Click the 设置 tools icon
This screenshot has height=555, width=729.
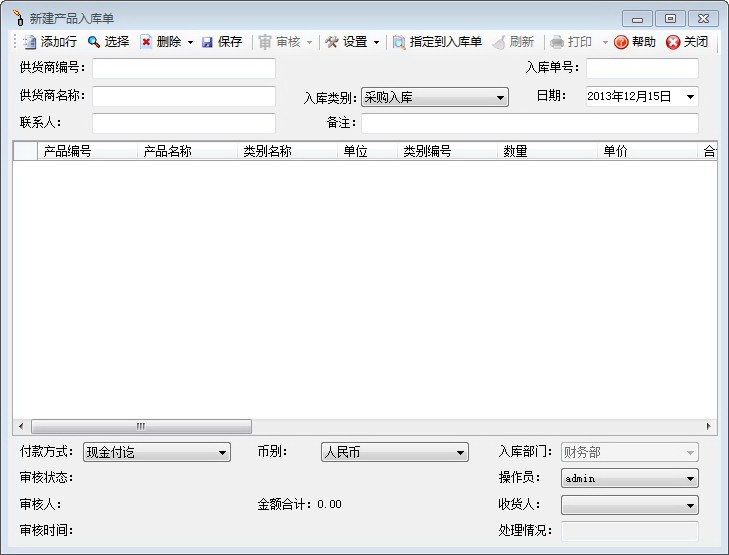pyautogui.click(x=331, y=42)
